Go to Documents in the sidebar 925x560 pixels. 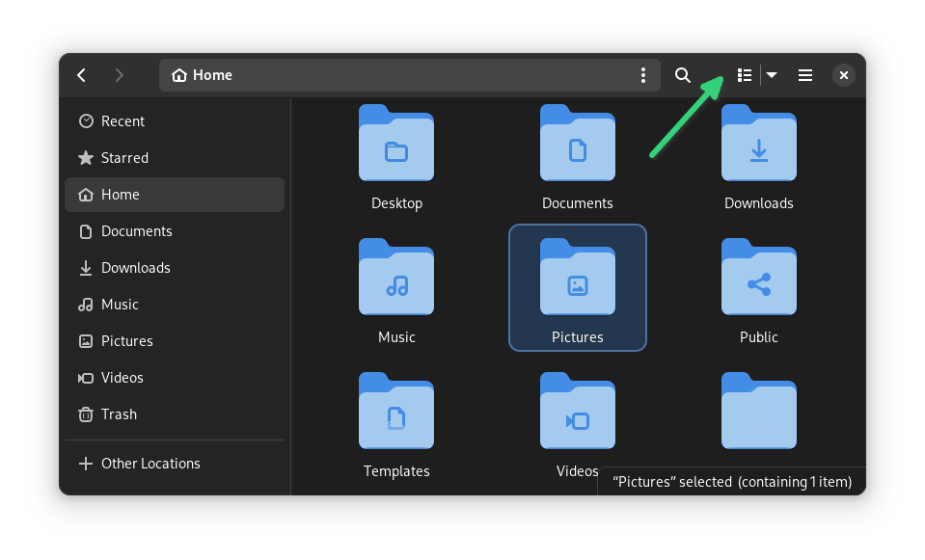click(136, 231)
